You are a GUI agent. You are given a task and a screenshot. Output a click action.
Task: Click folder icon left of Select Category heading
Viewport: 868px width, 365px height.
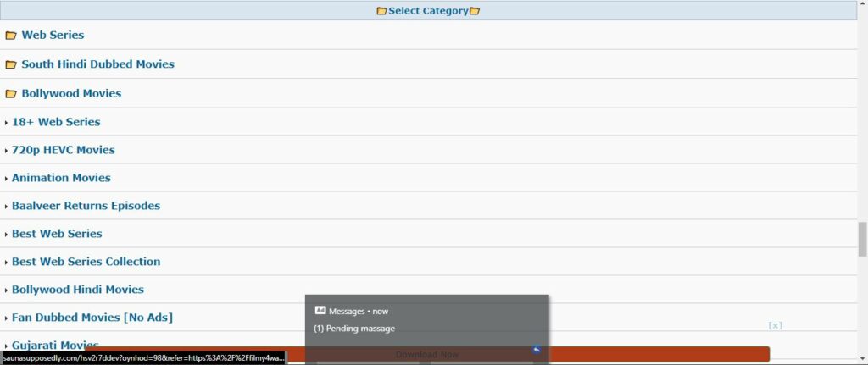pyautogui.click(x=382, y=11)
